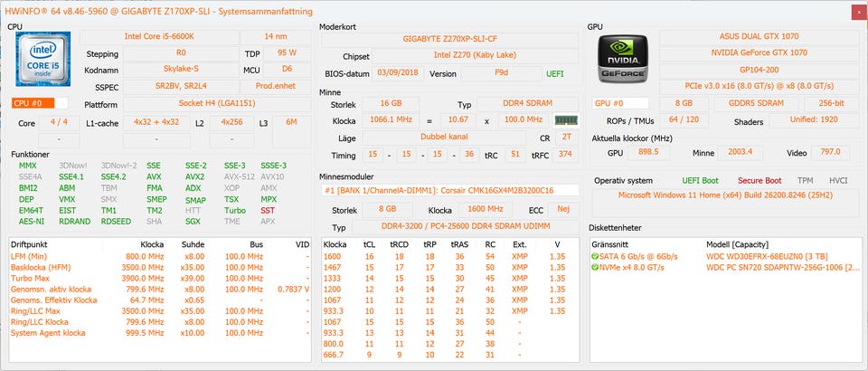
Task: Click DDR4-3200 / PC4-25600 module type
Action: tap(465, 227)
